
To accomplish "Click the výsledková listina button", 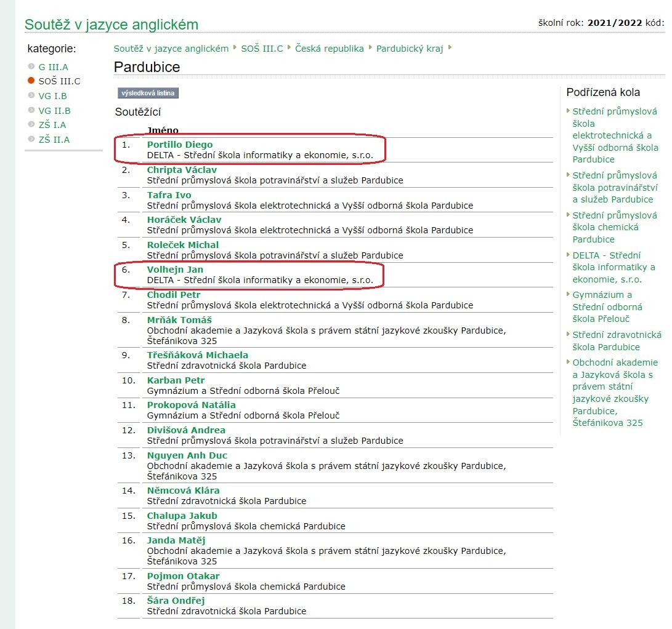I will pos(148,93).
